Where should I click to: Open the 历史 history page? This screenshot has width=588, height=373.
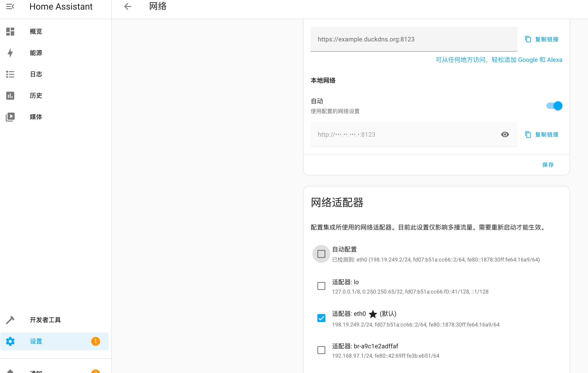click(x=36, y=95)
